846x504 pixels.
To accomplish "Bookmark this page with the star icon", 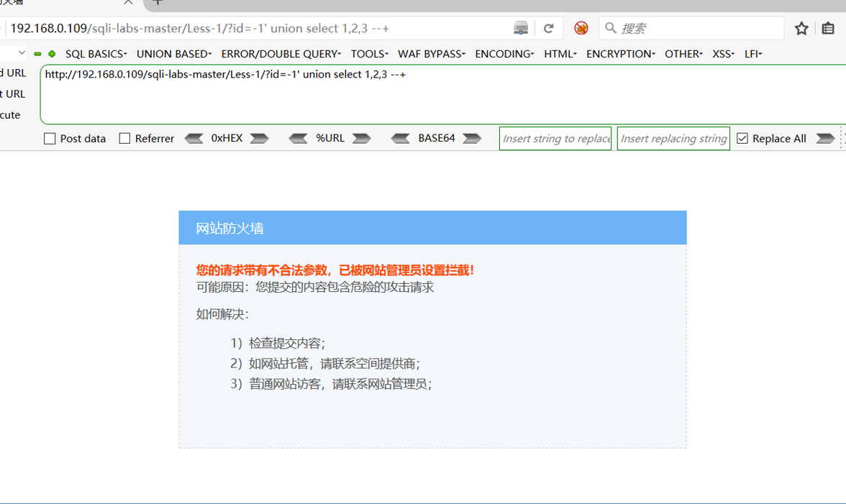I will (x=801, y=27).
